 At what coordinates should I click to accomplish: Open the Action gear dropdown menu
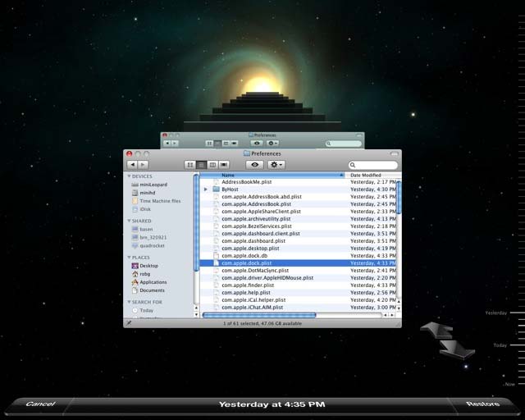point(276,165)
